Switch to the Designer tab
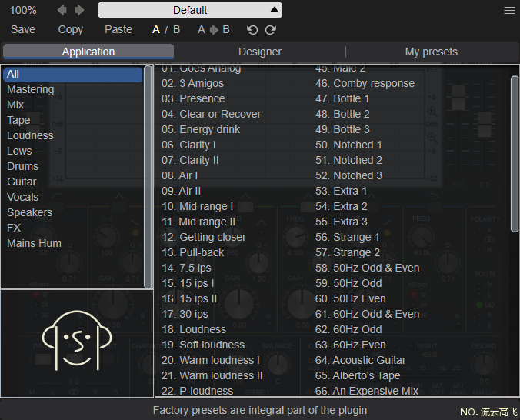Viewport: 520px width, 420px height. pos(260,52)
